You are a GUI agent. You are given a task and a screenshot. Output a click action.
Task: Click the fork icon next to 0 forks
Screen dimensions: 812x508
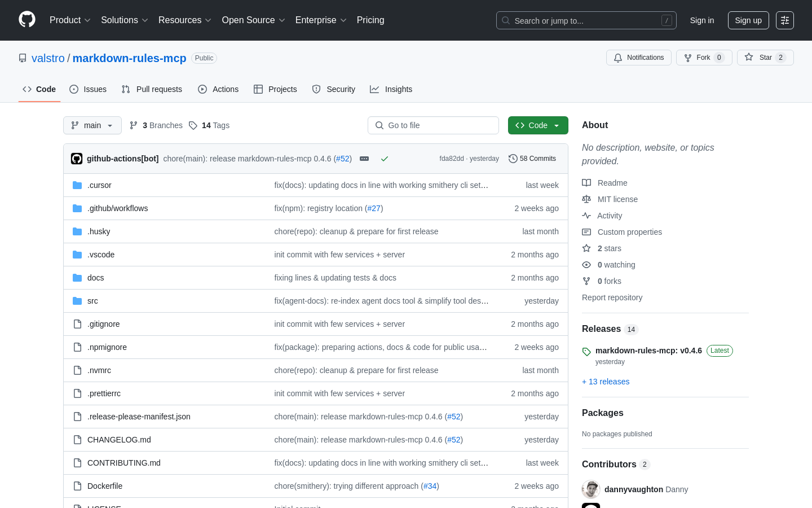[586, 281]
